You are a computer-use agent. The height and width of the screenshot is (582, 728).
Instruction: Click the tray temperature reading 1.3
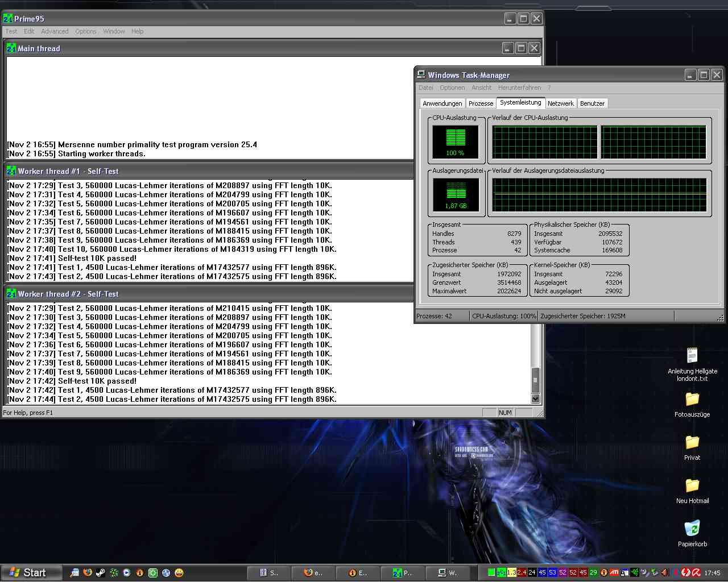[512, 572]
